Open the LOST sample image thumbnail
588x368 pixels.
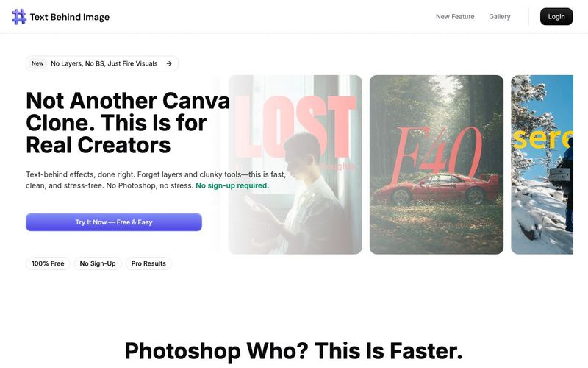click(x=295, y=164)
